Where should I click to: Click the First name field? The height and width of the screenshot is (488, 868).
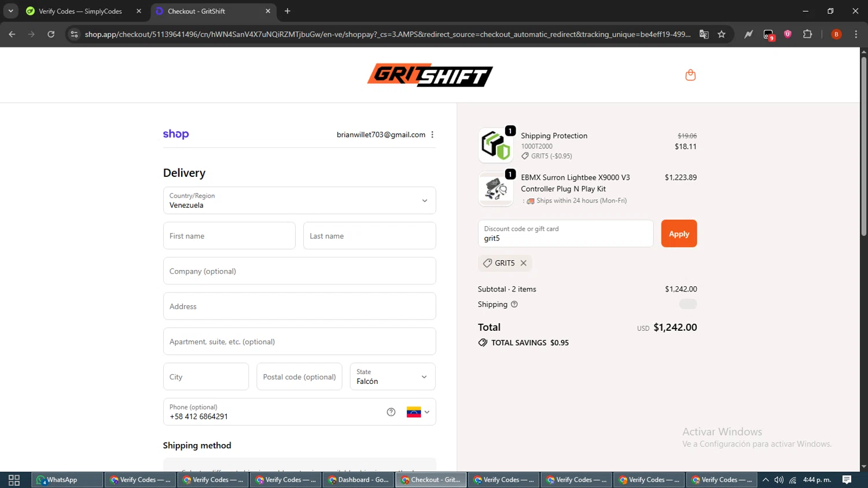[x=229, y=236]
